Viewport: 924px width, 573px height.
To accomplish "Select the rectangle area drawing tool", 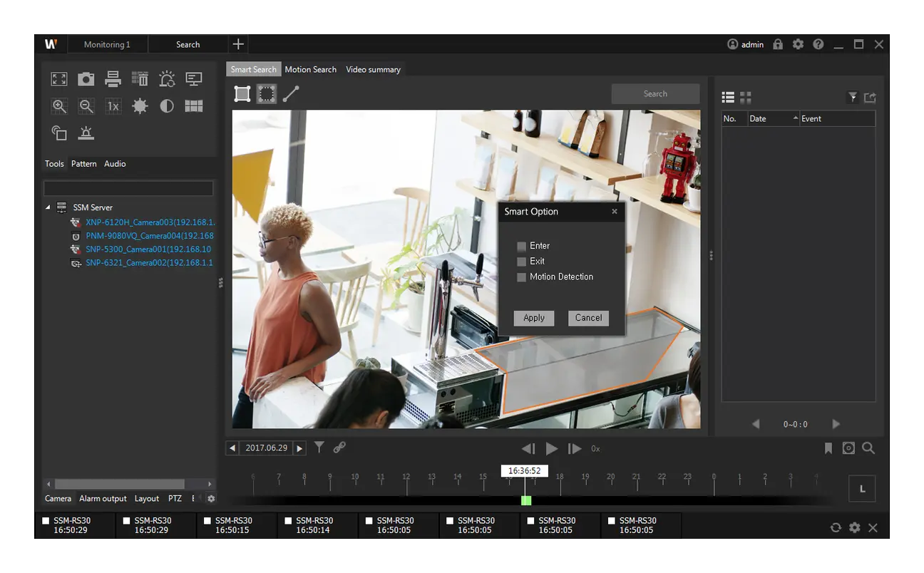I will click(242, 93).
